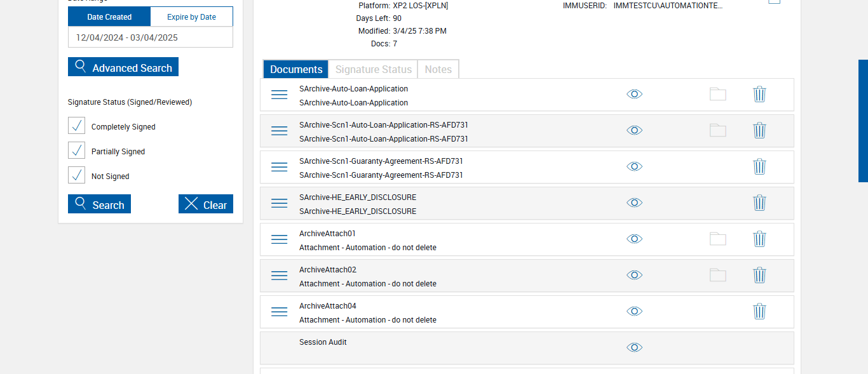Click folder icon for ArchiveAttach02 row
The image size is (868, 374).
[718, 275]
